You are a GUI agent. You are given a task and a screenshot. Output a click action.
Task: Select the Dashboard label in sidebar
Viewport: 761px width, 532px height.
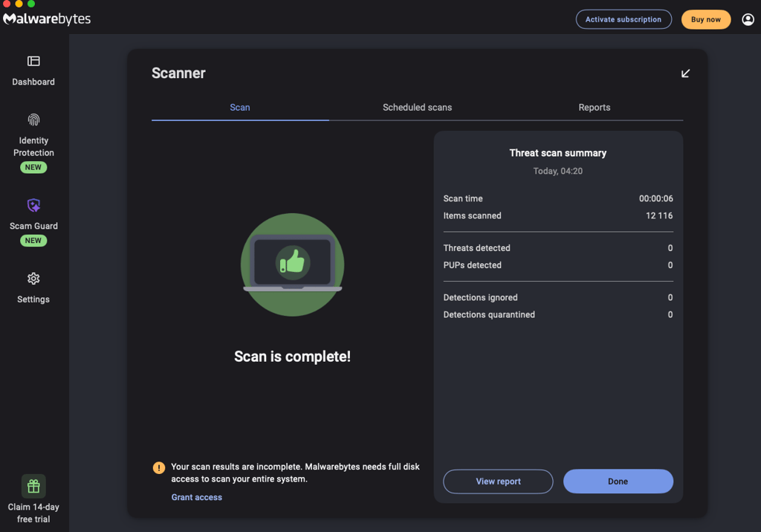[x=33, y=82]
